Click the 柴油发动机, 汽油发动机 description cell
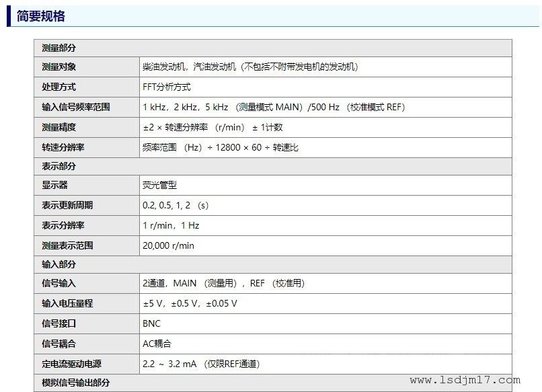The image size is (542, 392). pos(250,67)
